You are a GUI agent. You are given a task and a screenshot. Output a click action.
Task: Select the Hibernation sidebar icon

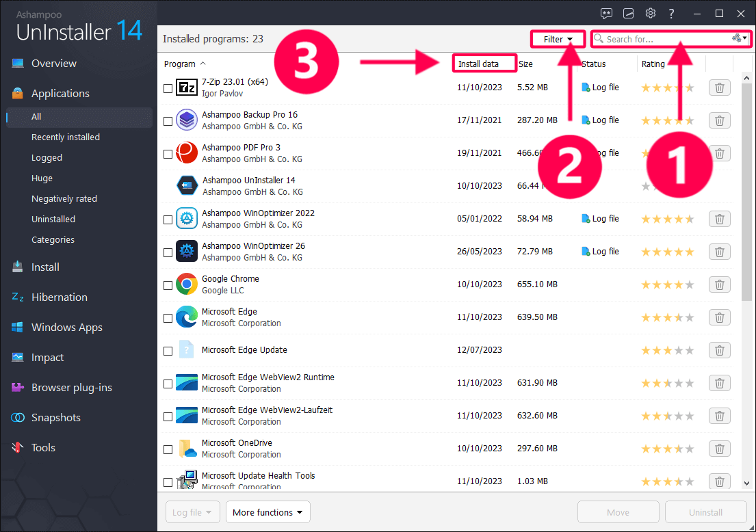(x=59, y=297)
